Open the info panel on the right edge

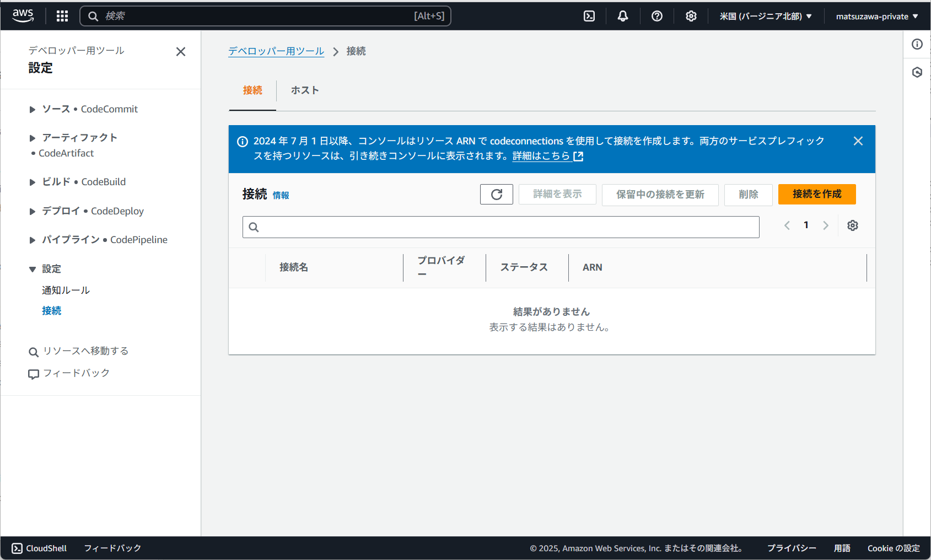tap(917, 45)
